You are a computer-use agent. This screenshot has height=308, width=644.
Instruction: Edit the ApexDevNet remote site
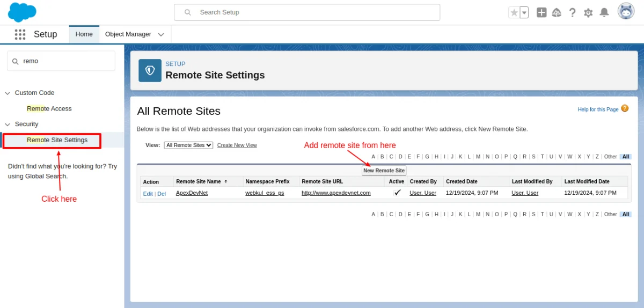click(x=148, y=193)
